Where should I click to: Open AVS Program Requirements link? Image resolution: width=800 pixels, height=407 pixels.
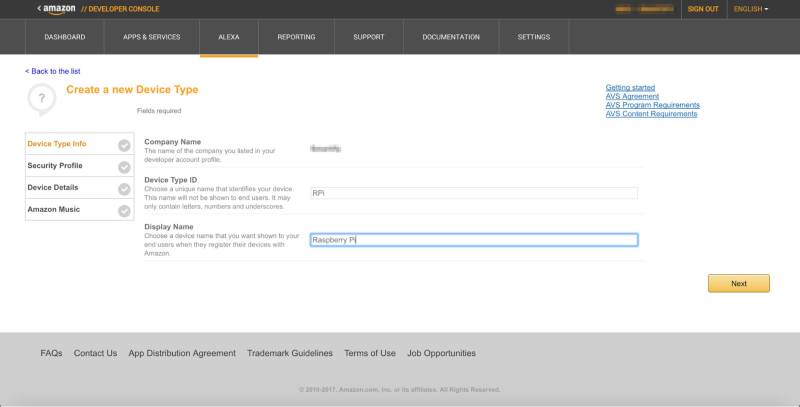coord(653,105)
